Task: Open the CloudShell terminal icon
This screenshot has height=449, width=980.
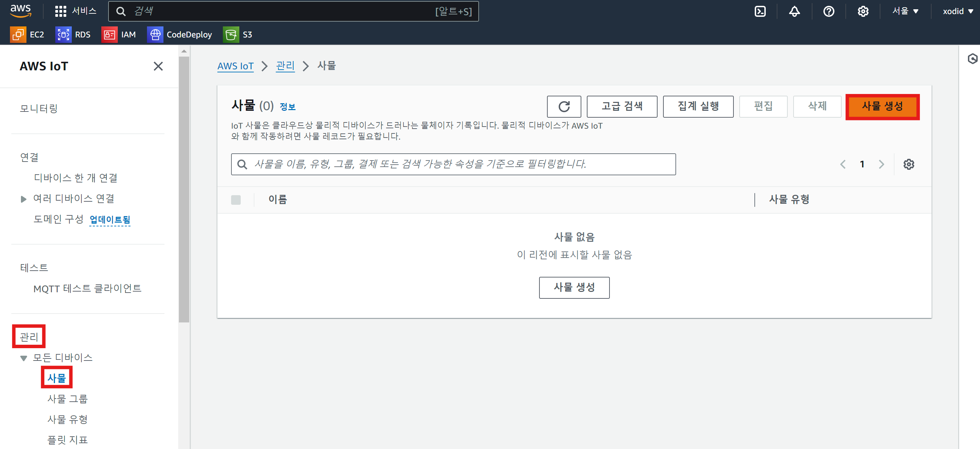Action: pos(760,11)
